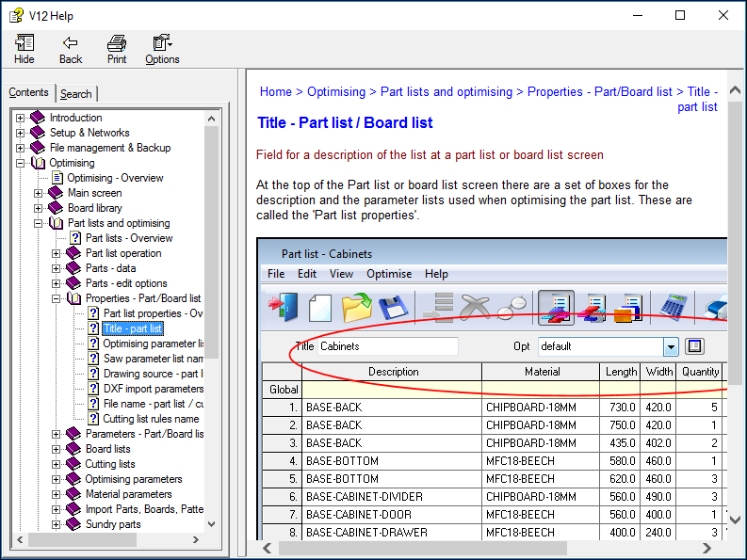Screen dimensions: 747x560
Task: Open the Options toolbar icon
Action: [162, 43]
